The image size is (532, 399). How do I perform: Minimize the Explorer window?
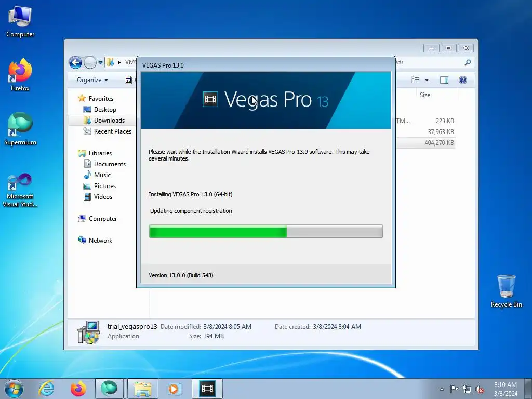point(431,48)
